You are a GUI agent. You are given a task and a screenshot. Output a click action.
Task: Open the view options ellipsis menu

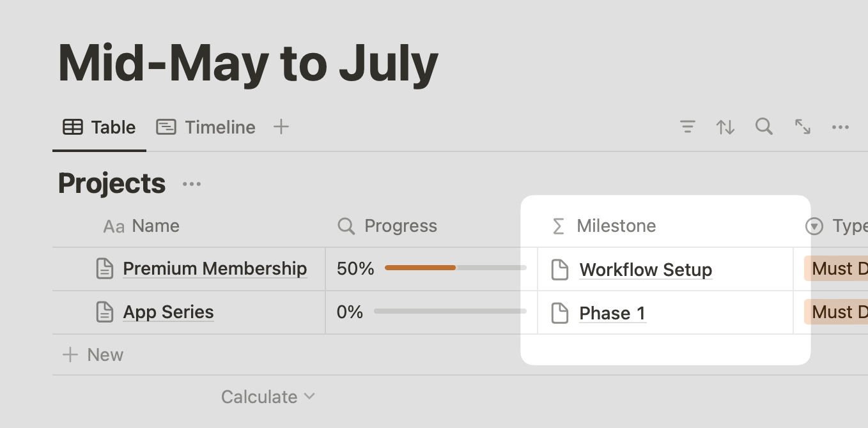tap(841, 127)
